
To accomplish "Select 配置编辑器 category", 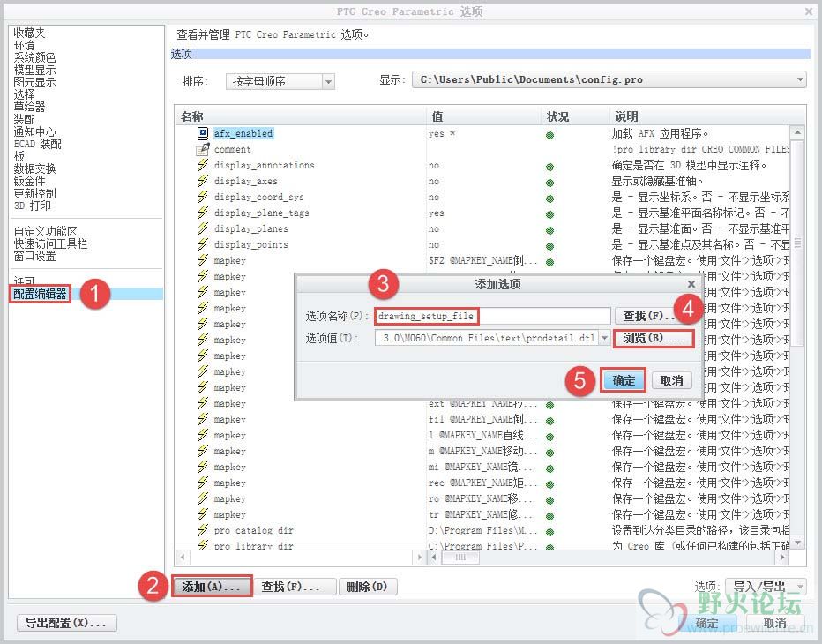I will pos(40,294).
